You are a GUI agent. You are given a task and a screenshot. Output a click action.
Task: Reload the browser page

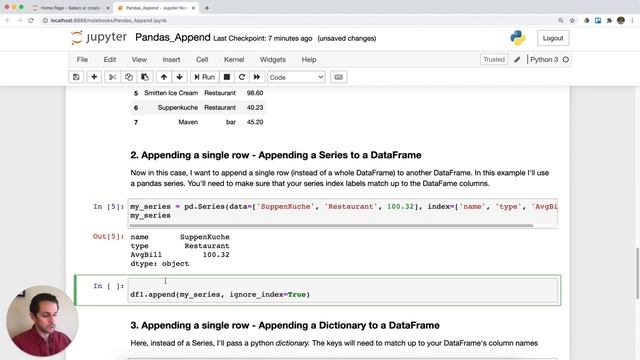coord(31,20)
